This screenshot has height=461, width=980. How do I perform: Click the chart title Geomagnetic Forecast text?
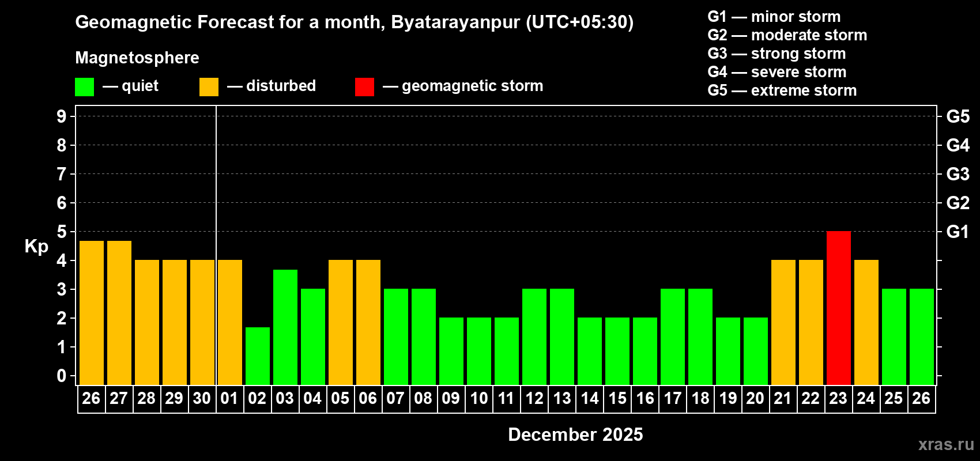[x=354, y=22]
